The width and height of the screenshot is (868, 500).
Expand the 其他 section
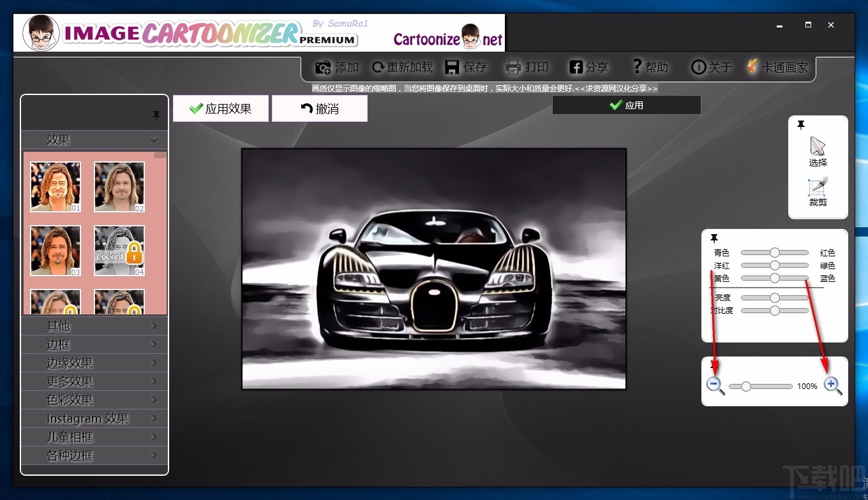(x=94, y=326)
